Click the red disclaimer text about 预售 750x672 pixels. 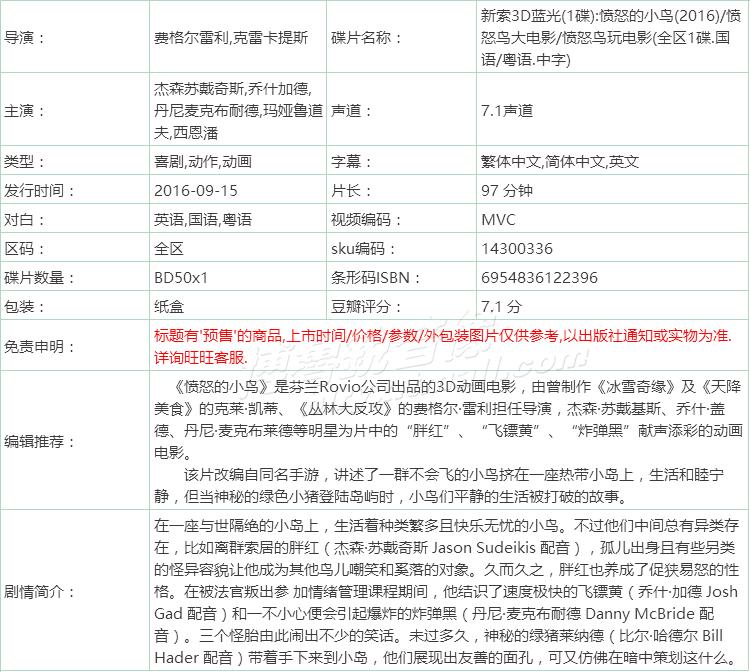pos(442,346)
